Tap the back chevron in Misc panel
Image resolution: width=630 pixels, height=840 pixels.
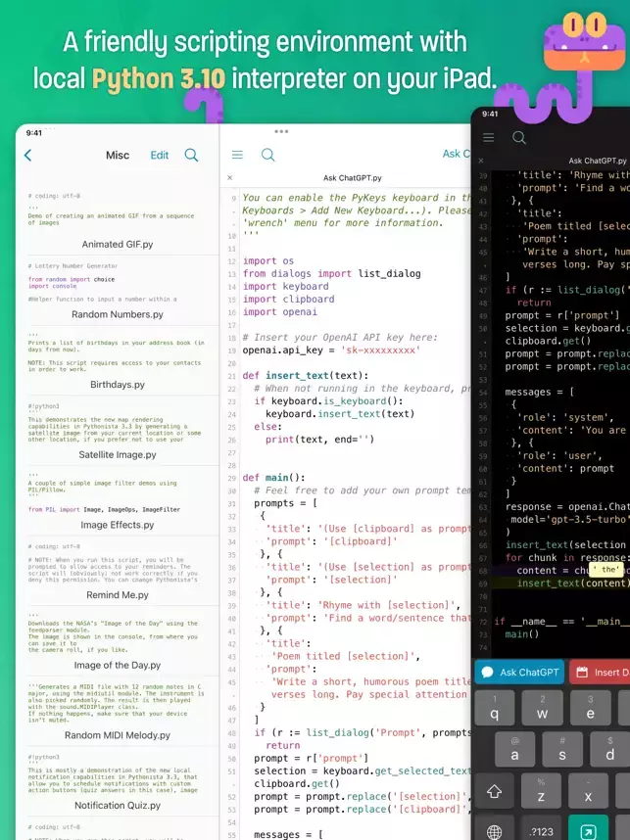pos(27,156)
